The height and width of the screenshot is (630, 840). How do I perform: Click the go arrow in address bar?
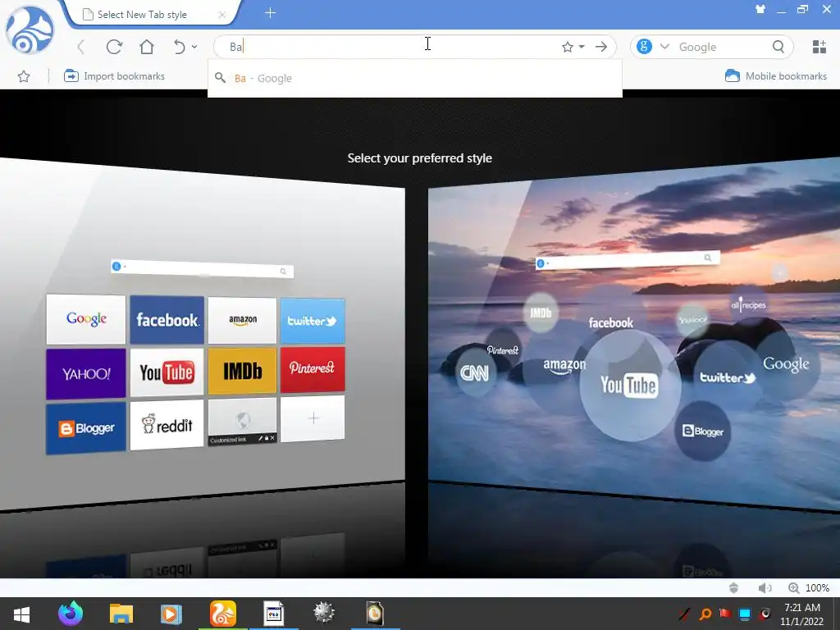coord(601,47)
